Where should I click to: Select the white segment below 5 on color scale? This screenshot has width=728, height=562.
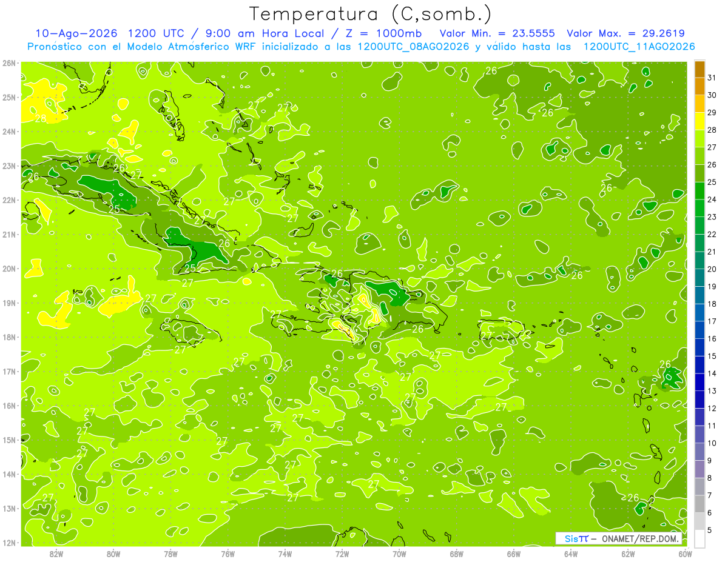coord(699,539)
